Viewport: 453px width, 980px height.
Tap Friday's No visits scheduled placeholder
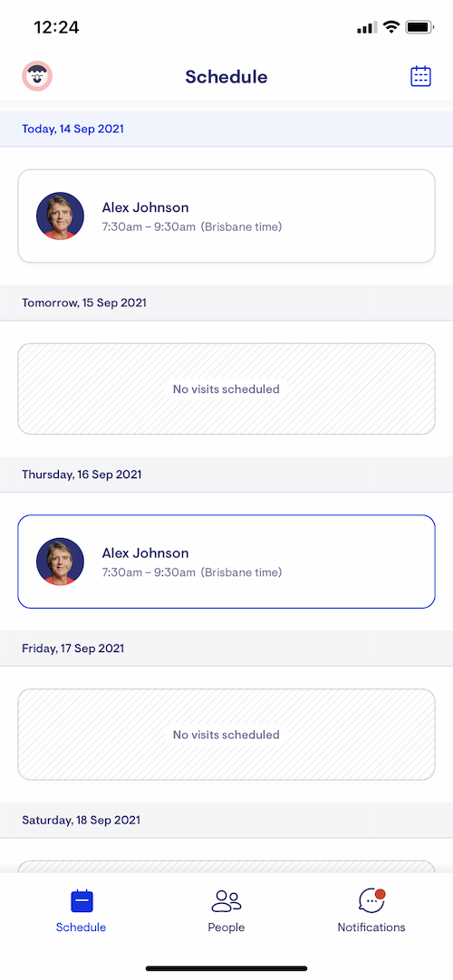[226, 735]
